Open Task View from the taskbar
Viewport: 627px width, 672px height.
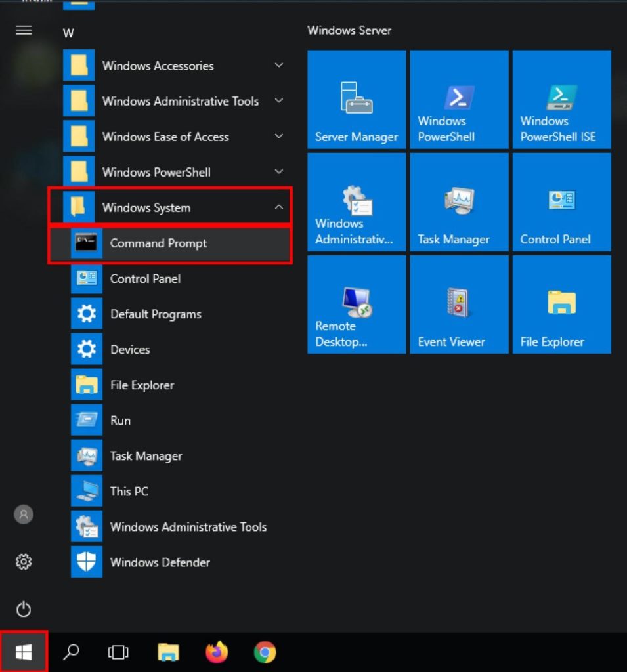tap(118, 652)
